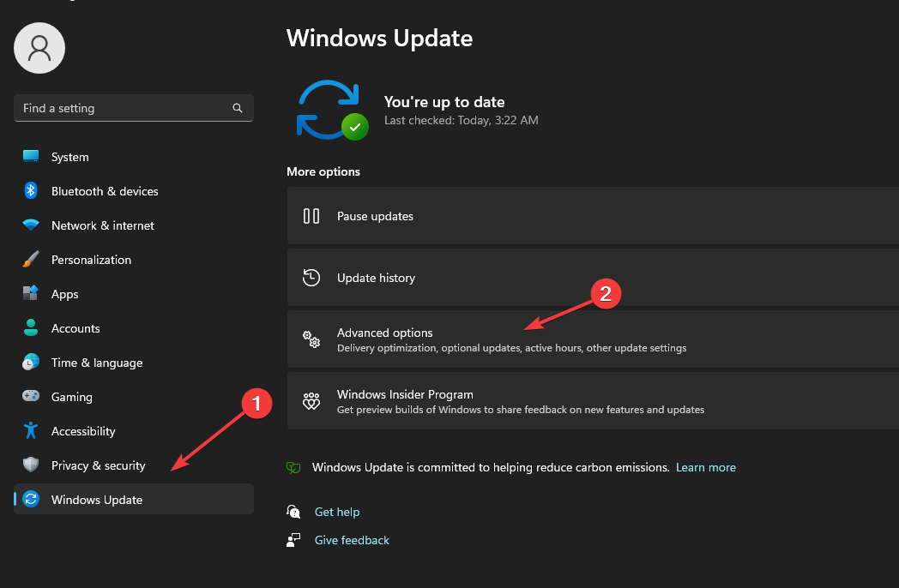Open Update history
Viewport: 899px width, 588px height.
(593, 278)
